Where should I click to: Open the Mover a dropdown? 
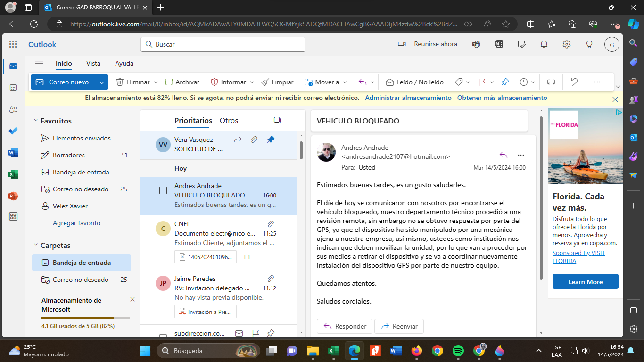click(x=326, y=82)
